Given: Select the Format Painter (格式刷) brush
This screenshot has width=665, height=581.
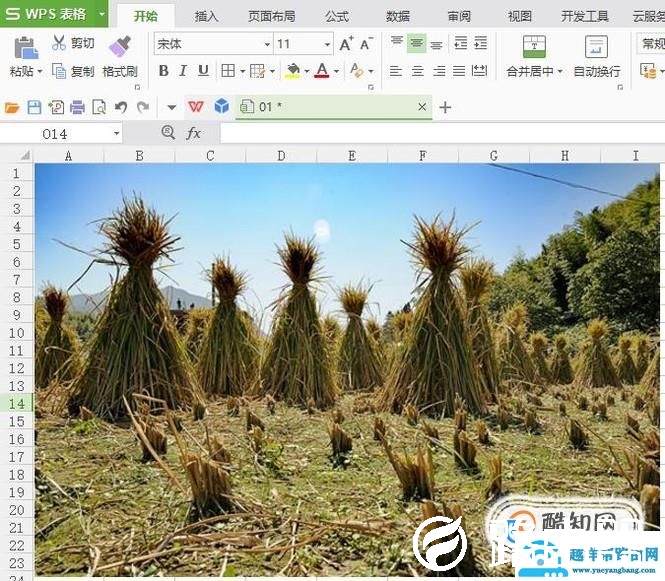Looking at the screenshot, I should pos(120,46).
